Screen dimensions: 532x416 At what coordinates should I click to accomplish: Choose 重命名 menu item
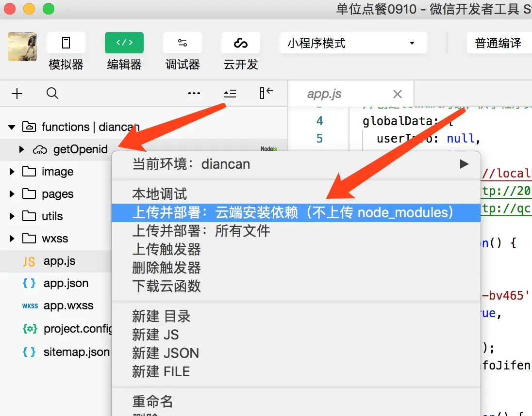[x=296, y=401]
